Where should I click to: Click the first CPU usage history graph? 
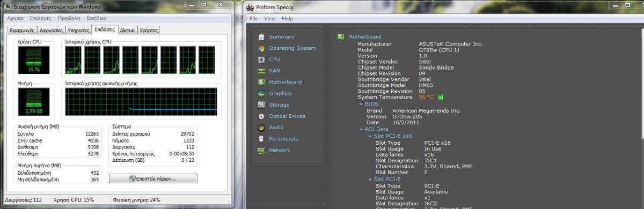tap(73, 59)
